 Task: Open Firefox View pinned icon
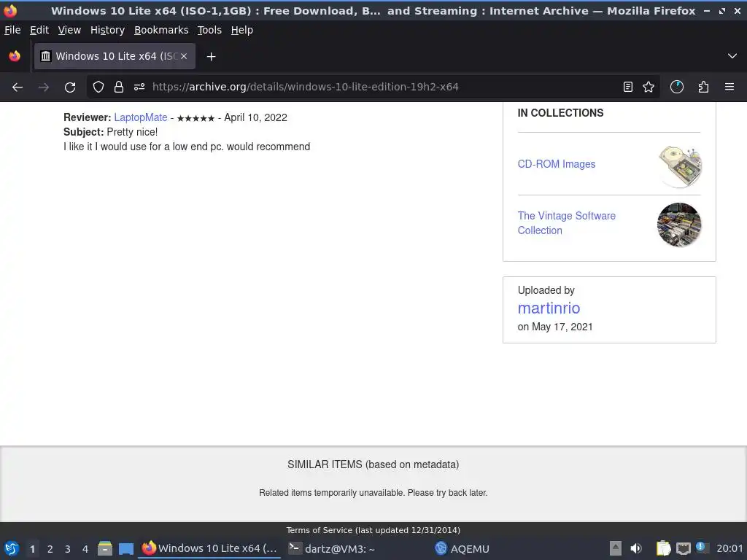(x=15, y=56)
